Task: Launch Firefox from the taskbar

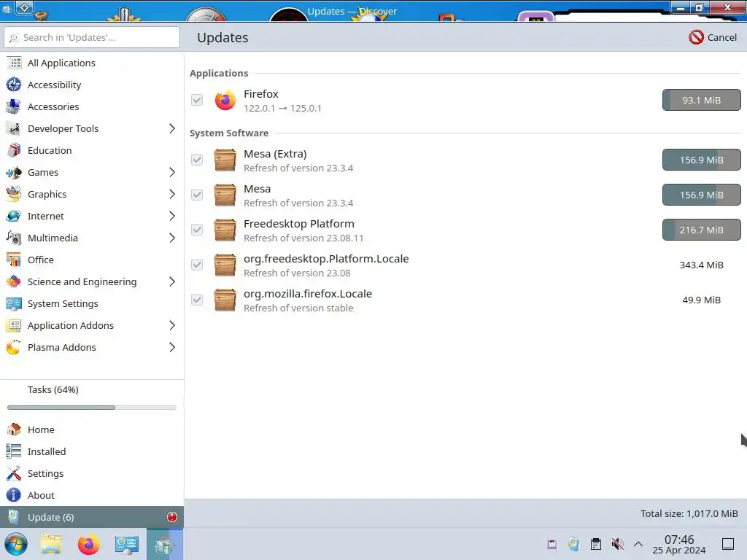Action: 88,544
